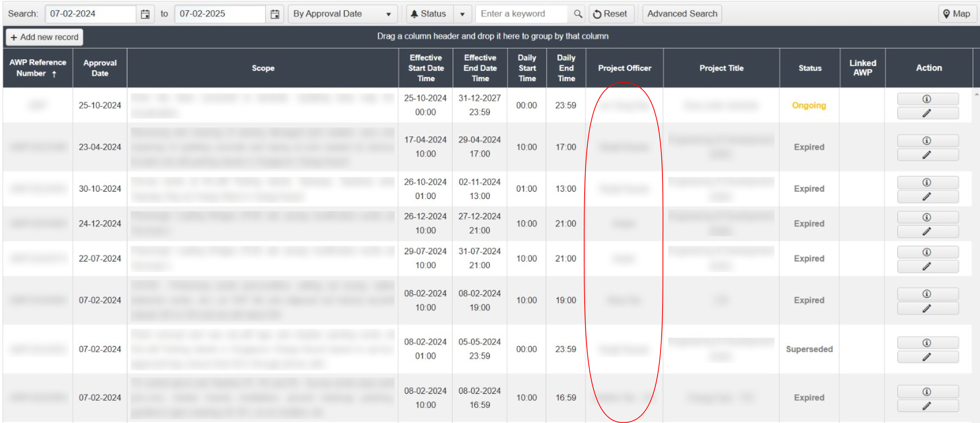Click Add new record button
The height and width of the screenshot is (423, 980).
(x=45, y=37)
